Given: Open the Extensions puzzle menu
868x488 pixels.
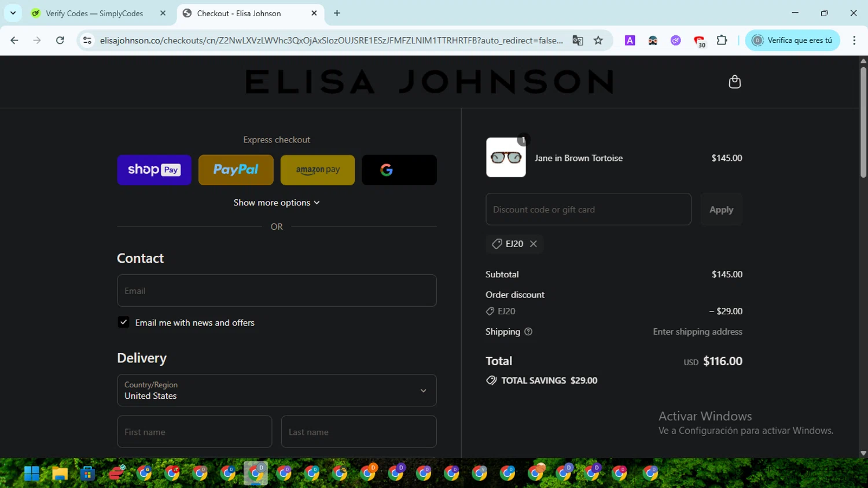Looking at the screenshot, I should coord(722,40).
